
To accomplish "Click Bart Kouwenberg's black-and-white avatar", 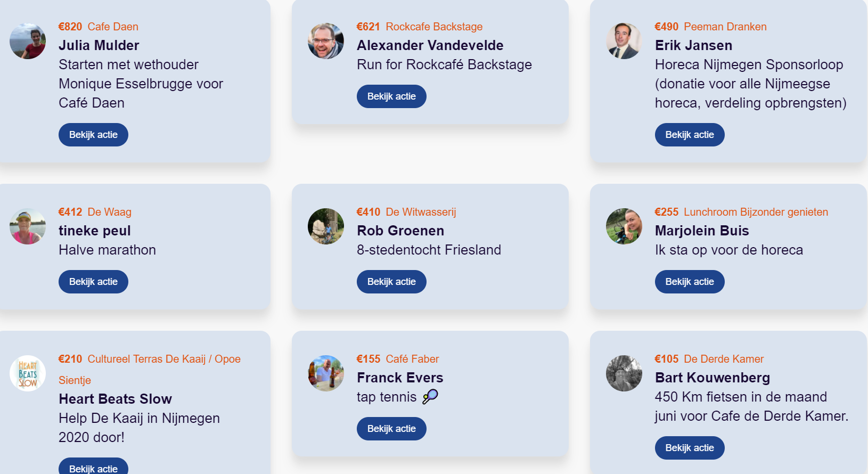I will (624, 373).
